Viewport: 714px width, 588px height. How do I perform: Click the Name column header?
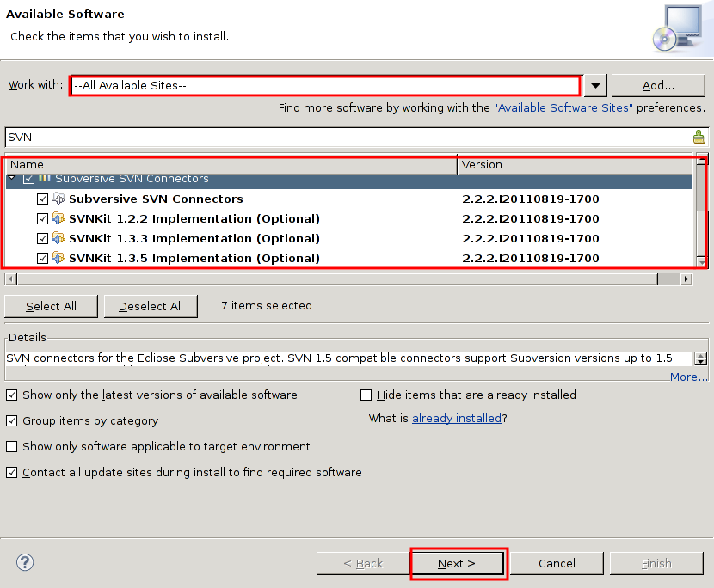coord(231,165)
